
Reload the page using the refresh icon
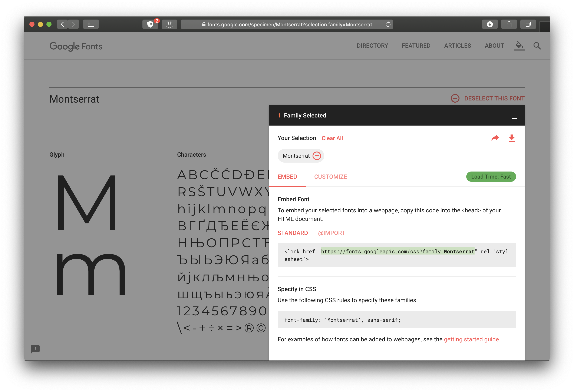tap(388, 24)
